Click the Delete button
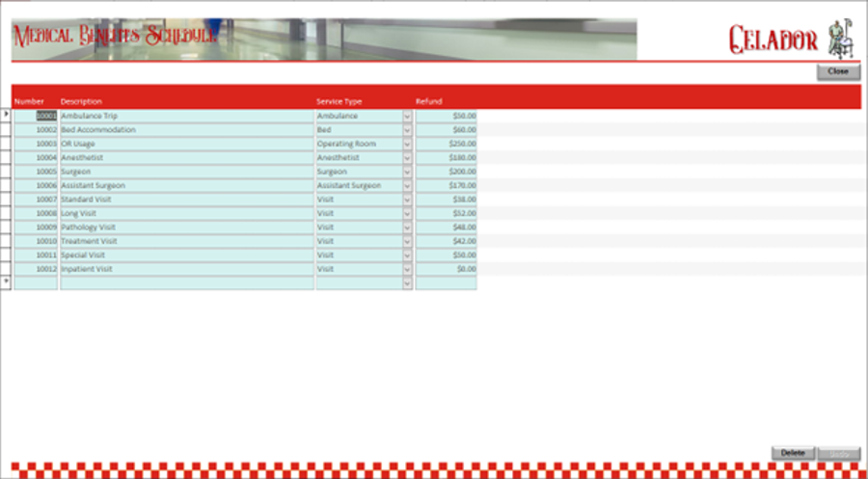 click(793, 453)
